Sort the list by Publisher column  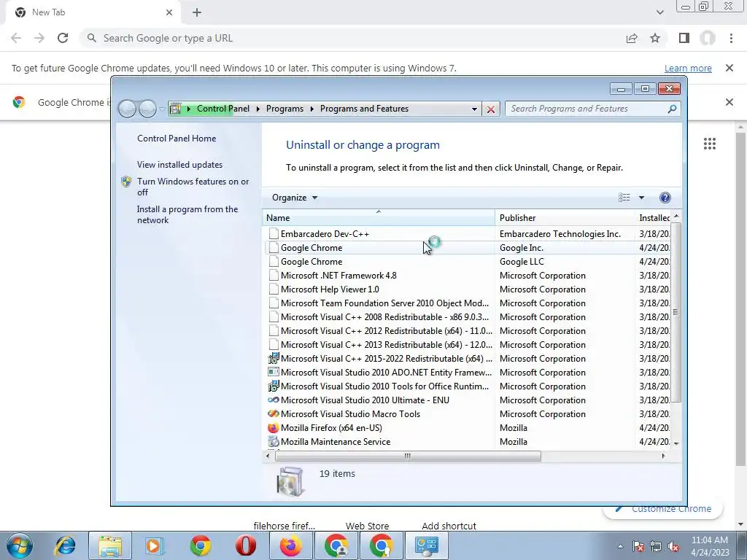[565, 217]
